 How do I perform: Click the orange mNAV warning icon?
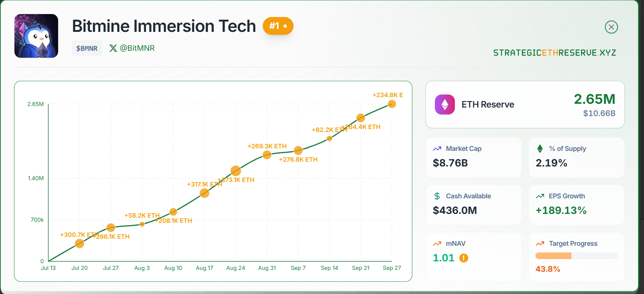464,258
